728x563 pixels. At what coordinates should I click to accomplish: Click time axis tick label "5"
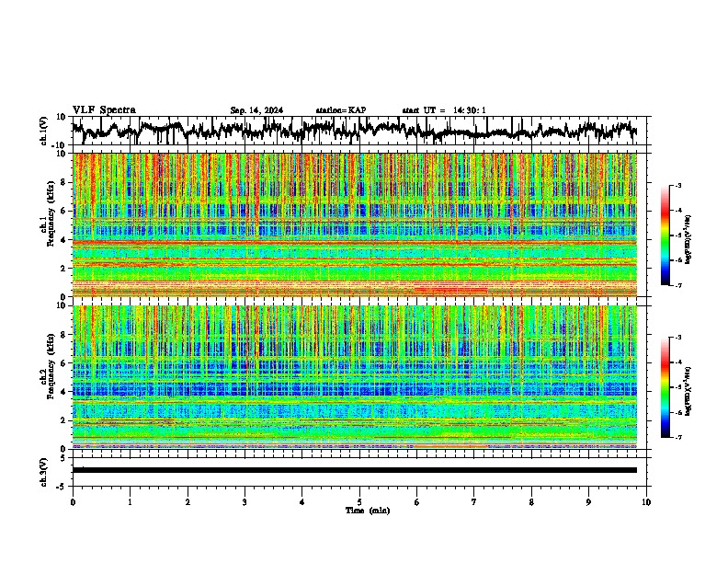[359, 502]
